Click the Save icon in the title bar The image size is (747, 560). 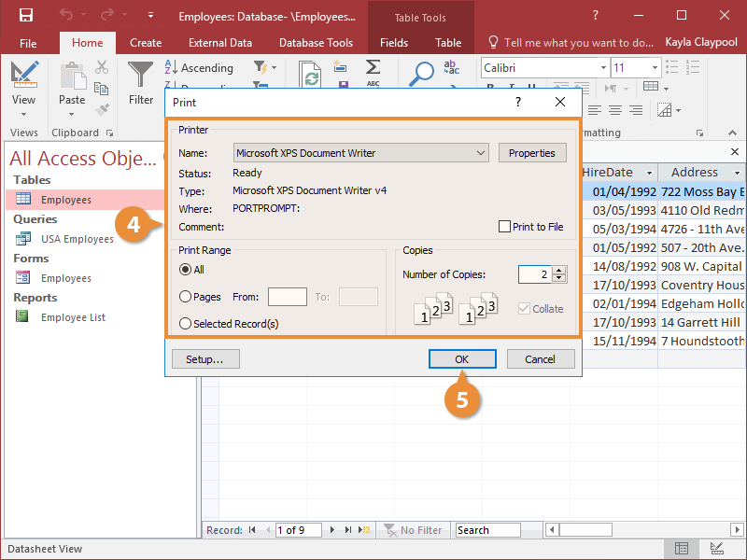25,15
